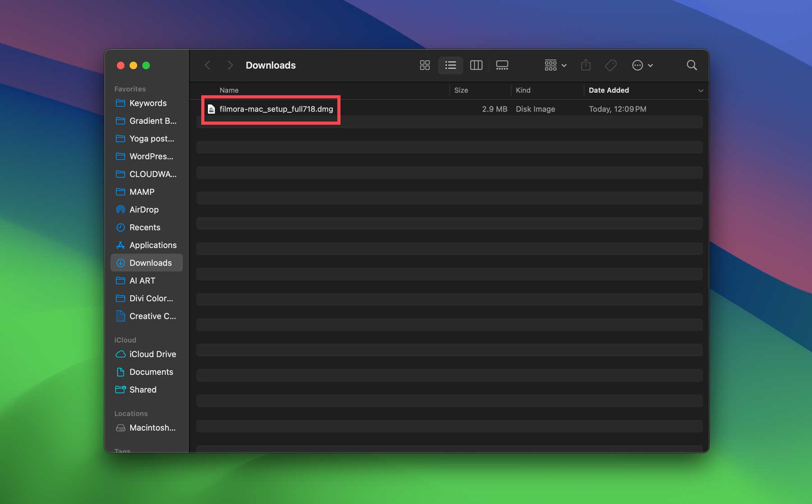
Task: Open Creative C... sidebar item
Action: (147, 316)
